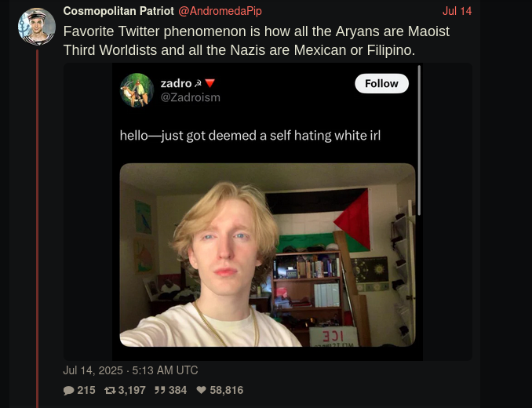Click the 3,197 retweets count
This screenshot has height=408, width=532.
132,390
